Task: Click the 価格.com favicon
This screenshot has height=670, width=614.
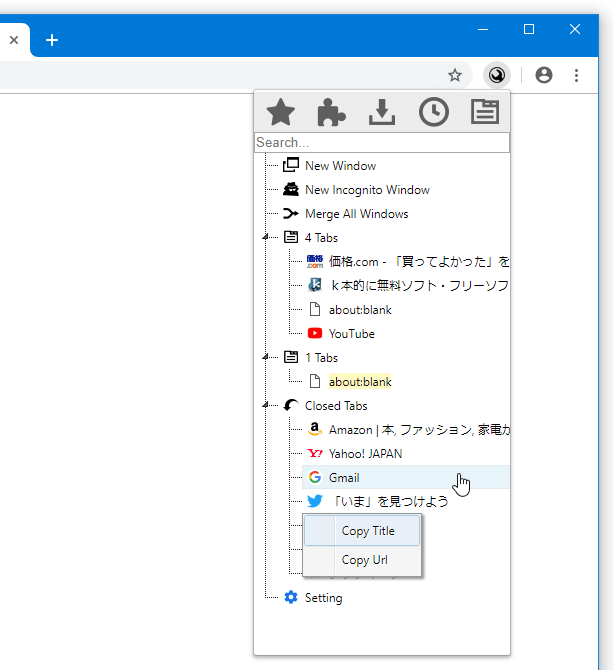Action: [315, 261]
